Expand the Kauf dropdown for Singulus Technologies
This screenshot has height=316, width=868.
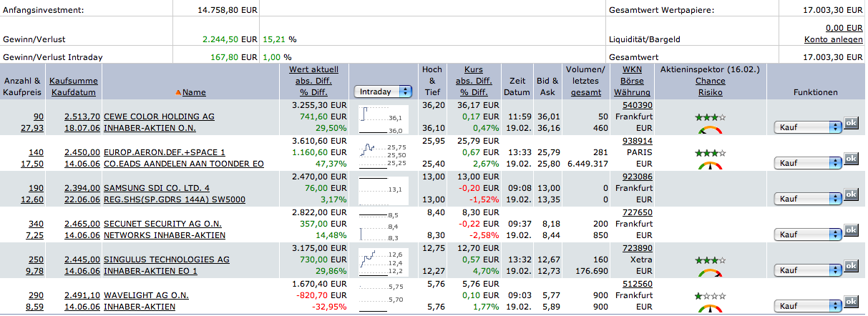click(808, 270)
